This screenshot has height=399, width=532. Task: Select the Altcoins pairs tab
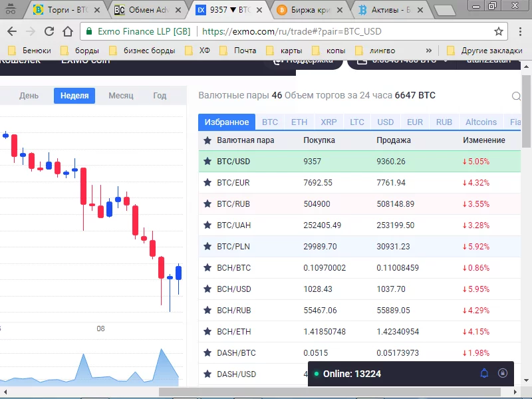[x=481, y=122]
